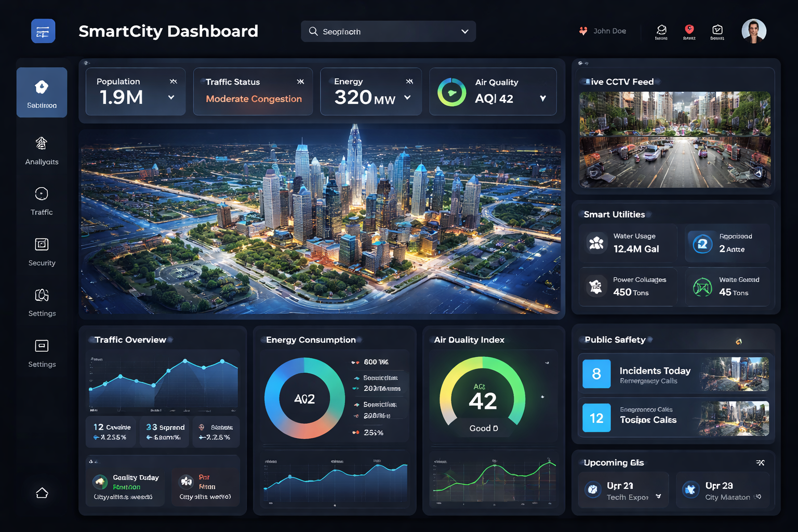Open the search bar dropdown chevron
798x532 pixels.
(x=464, y=31)
